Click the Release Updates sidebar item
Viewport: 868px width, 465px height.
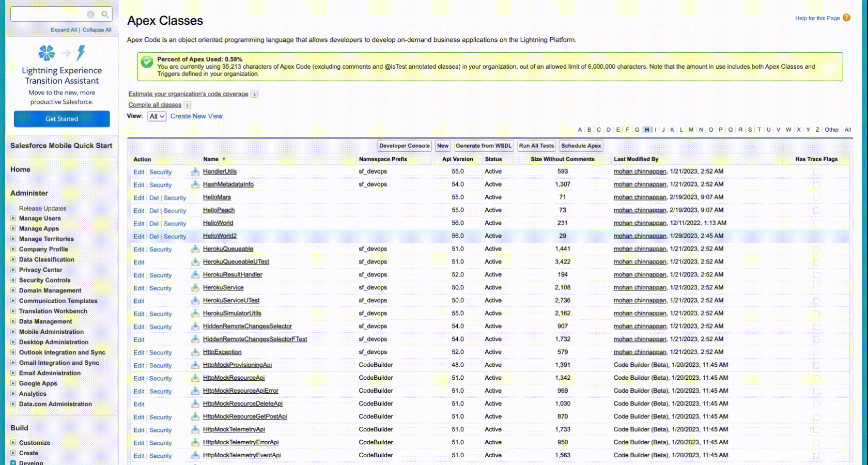(x=43, y=209)
